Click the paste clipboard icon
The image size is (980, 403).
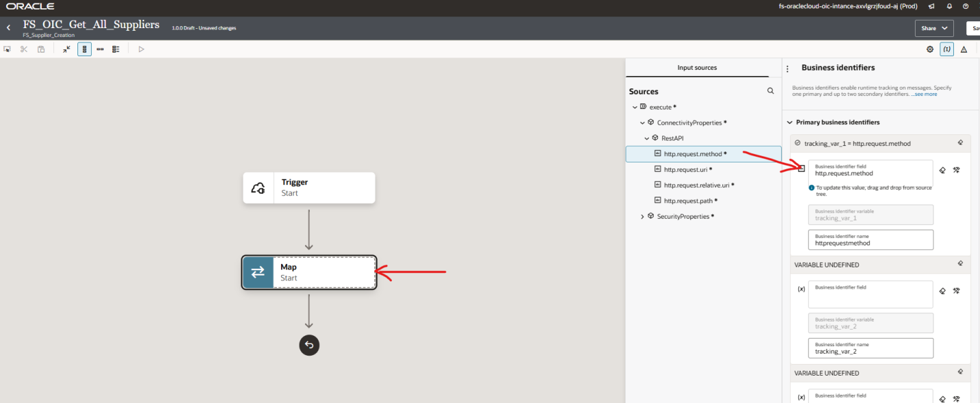click(x=41, y=49)
